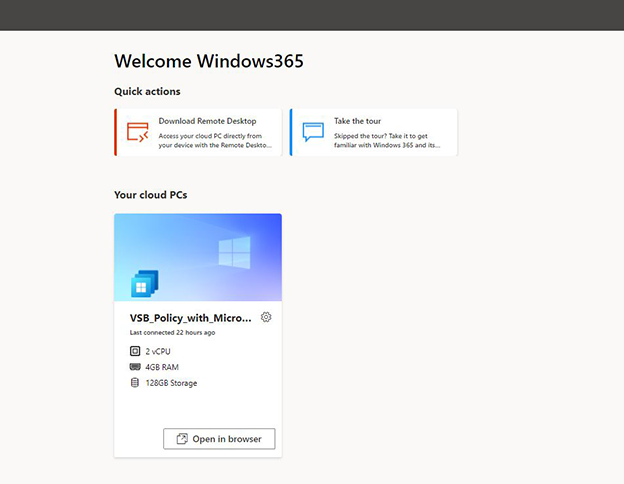Click the cloud PC wallpaper thumbnail
Viewport: 624px width, 484px height.
click(198, 257)
